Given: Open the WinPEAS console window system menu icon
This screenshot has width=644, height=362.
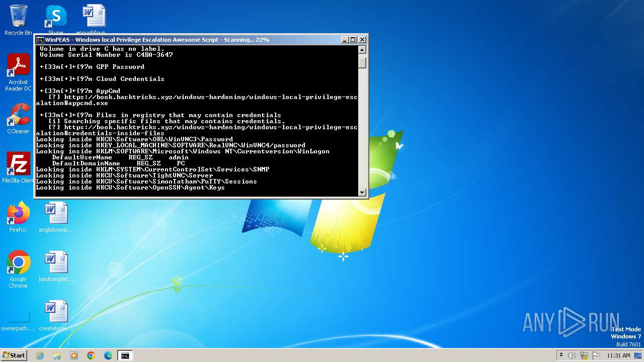Looking at the screenshot, I should point(40,40).
